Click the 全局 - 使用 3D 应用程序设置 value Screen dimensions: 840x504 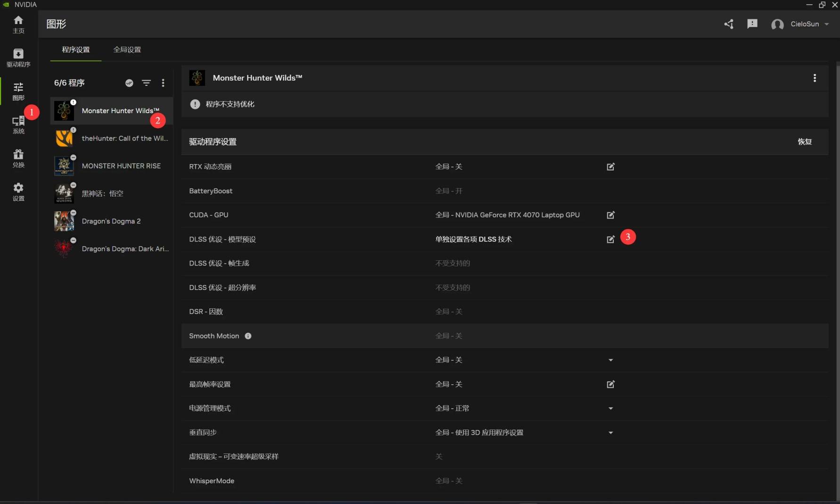click(479, 432)
